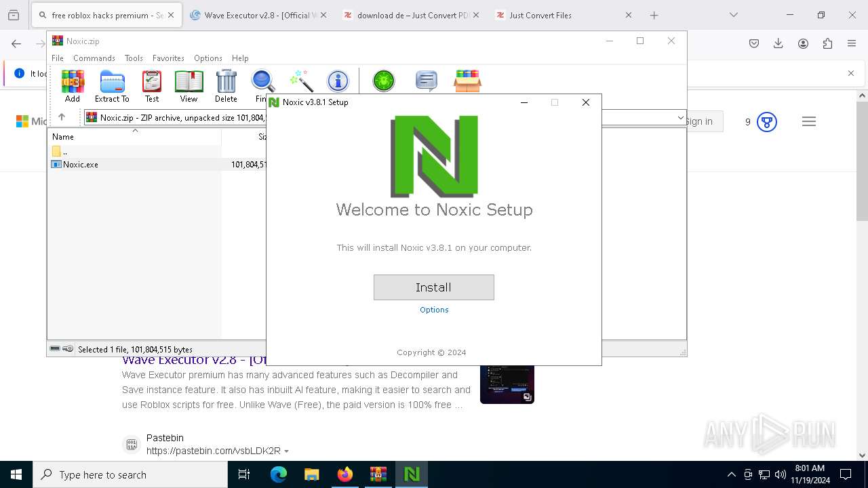Click the Info icon in WinRAR toolbar
868x488 pixels.
pos(338,81)
